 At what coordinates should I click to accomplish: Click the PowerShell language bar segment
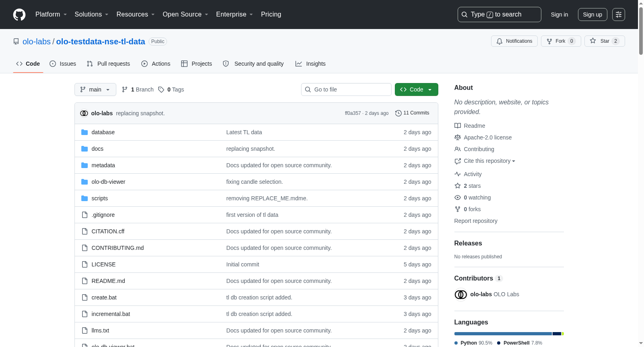(557, 334)
